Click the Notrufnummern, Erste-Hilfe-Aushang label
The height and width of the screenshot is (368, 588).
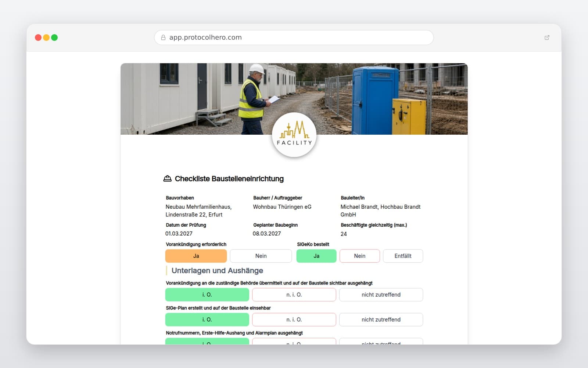pos(234,333)
